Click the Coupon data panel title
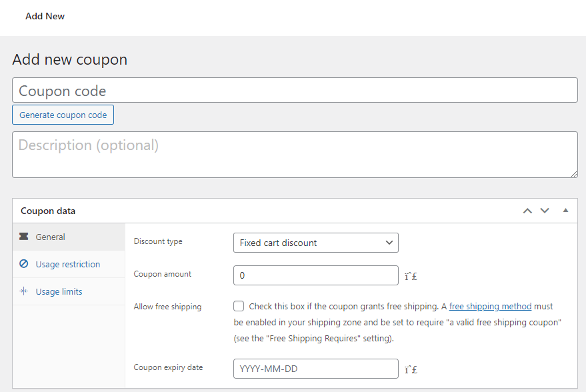The image size is (586, 392). point(48,211)
